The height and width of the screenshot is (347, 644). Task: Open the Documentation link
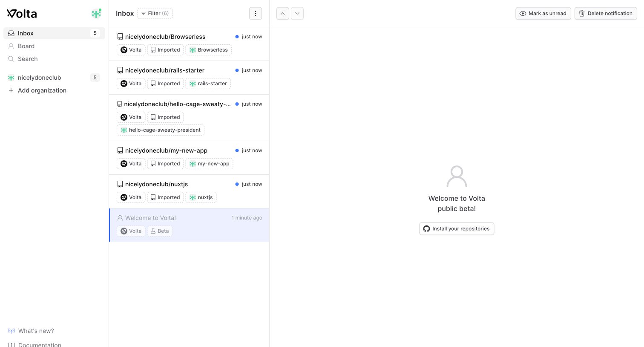[34, 344]
